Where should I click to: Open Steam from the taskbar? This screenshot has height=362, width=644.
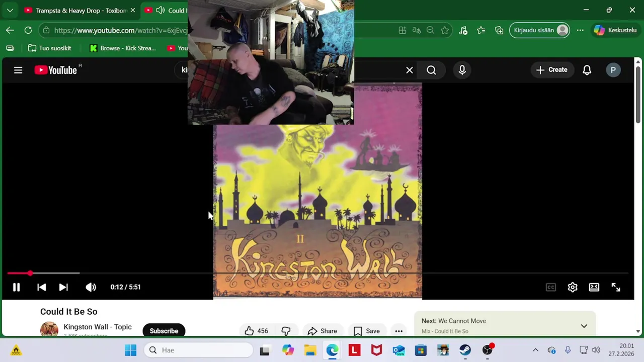click(465, 350)
